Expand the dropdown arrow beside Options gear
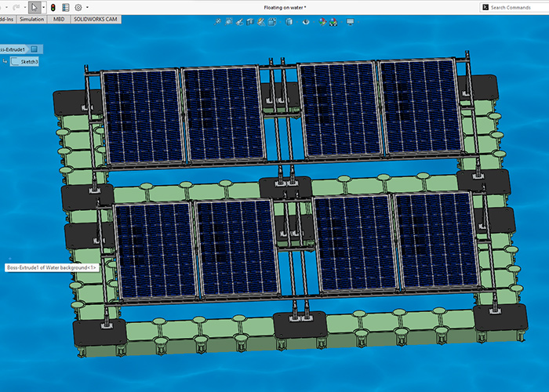 (x=86, y=7)
